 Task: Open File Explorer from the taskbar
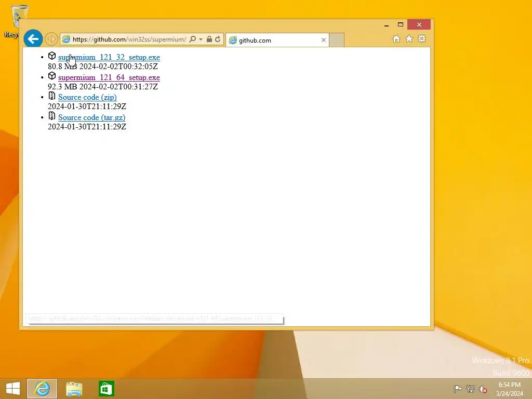tap(74, 389)
